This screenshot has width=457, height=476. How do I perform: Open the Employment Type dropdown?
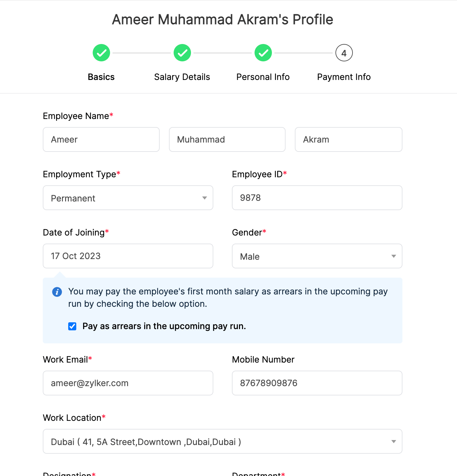pos(128,198)
